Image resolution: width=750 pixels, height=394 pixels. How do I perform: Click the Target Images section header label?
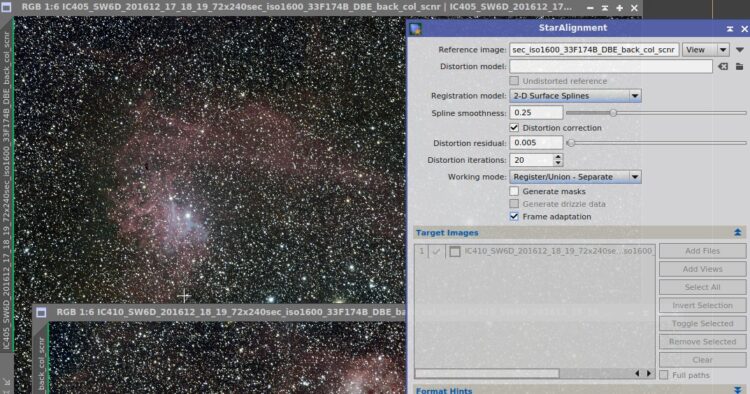pyautogui.click(x=447, y=233)
